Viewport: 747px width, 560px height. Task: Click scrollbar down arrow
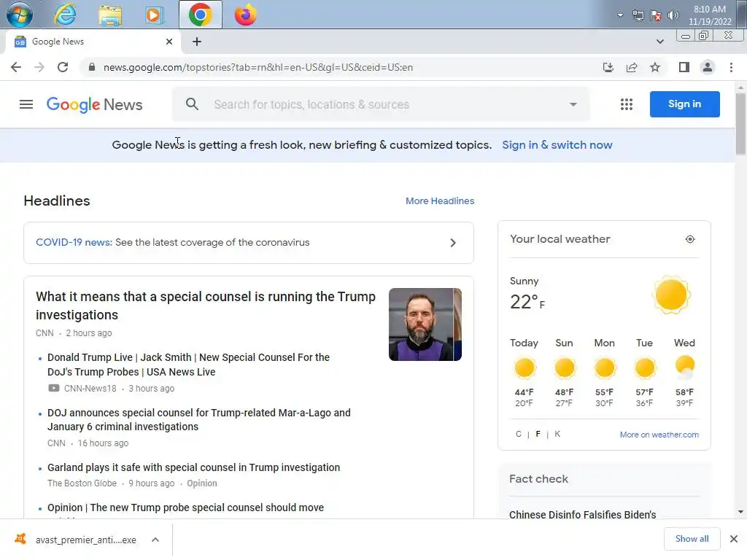[x=740, y=513]
